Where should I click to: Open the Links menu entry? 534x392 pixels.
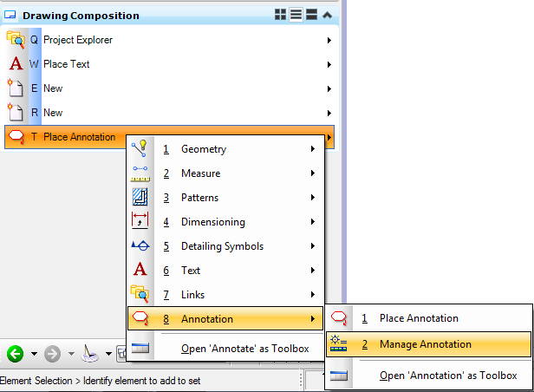pos(225,295)
